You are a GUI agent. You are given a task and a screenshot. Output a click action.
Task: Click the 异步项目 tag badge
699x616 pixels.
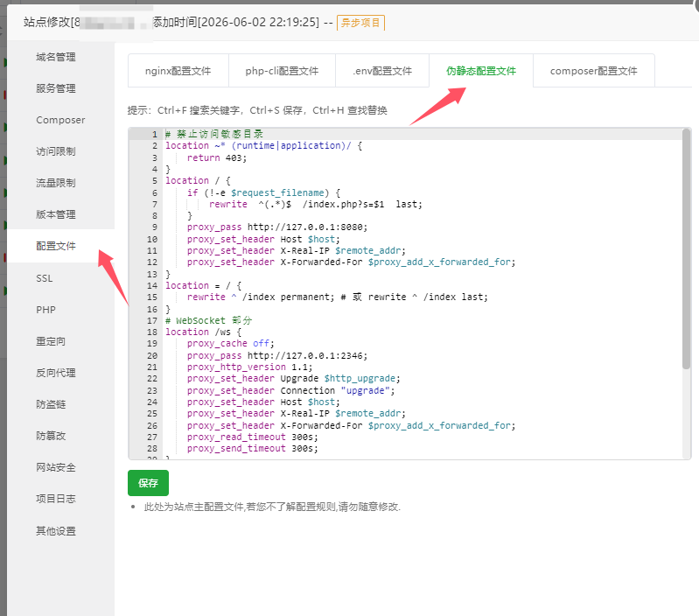point(360,23)
